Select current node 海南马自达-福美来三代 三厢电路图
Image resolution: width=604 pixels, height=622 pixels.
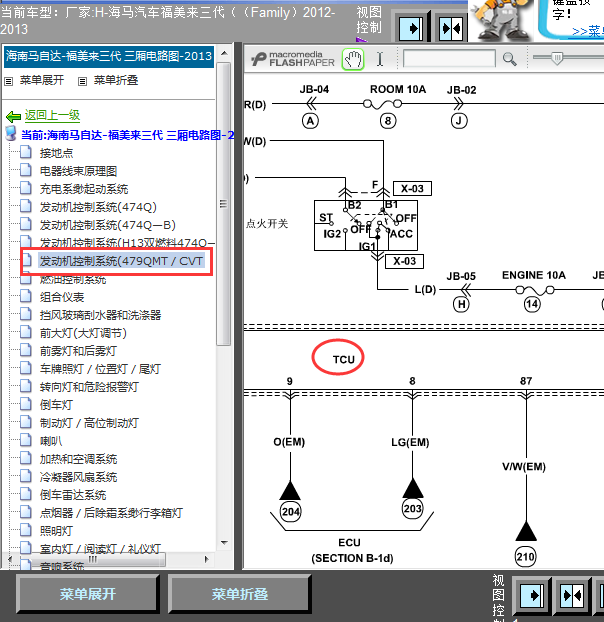[x=127, y=135]
